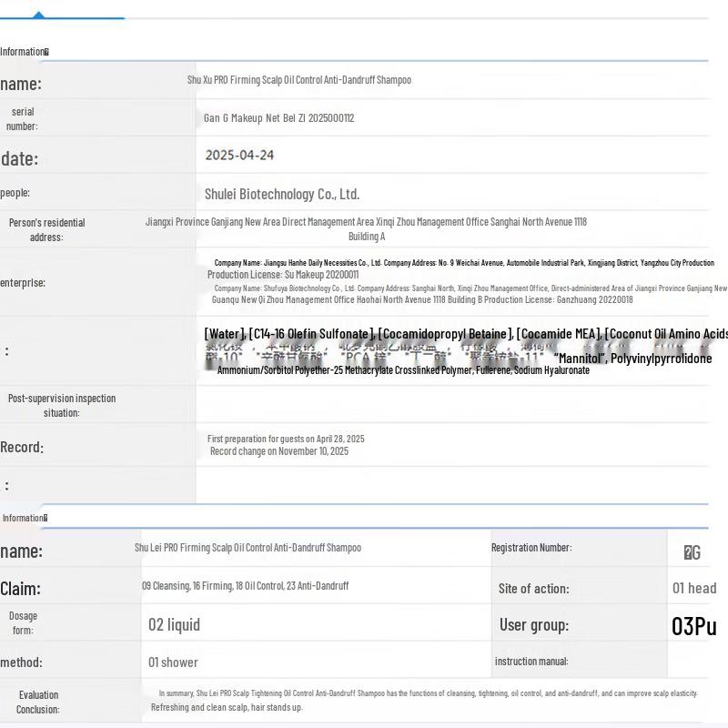The width and height of the screenshot is (728, 728).
Task: Select serial number 'Gan G Makeup Net Bei Zi 2025000112'
Action: click(x=278, y=118)
